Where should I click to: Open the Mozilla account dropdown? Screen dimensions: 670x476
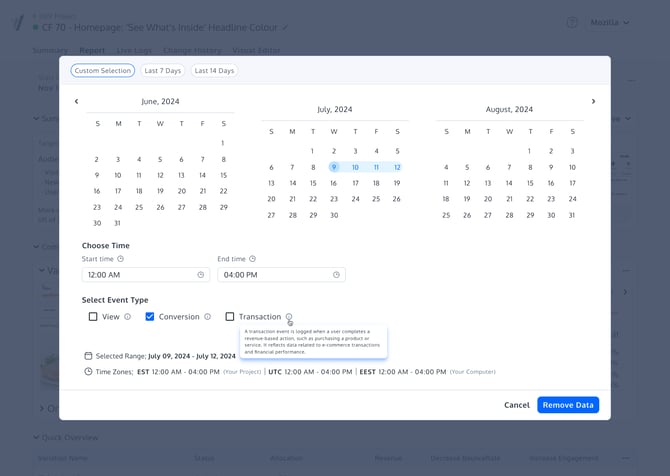click(x=610, y=22)
